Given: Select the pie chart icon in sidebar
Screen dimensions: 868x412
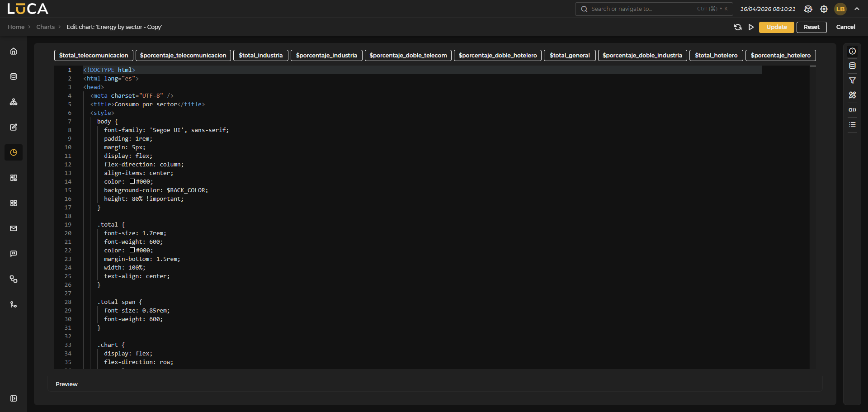Looking at the screenshot, I should point(14,152).
